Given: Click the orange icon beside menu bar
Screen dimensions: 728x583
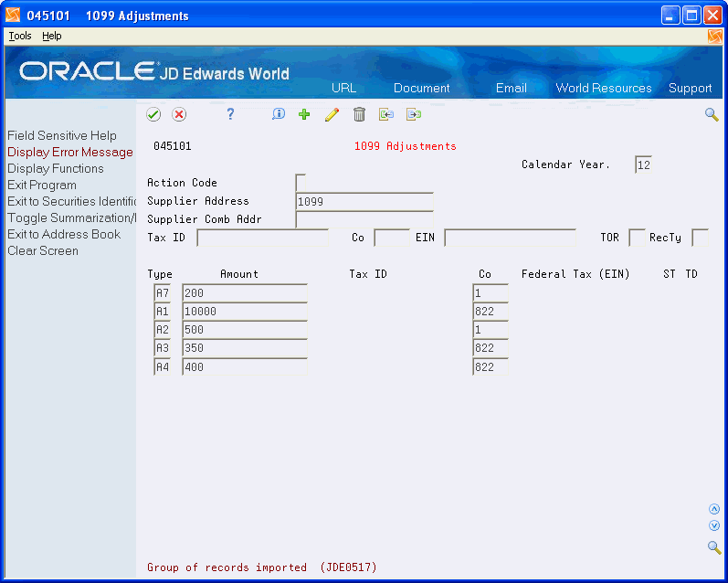Looking at the screenshot, I should pyautogui.click(x=715, y=37).
